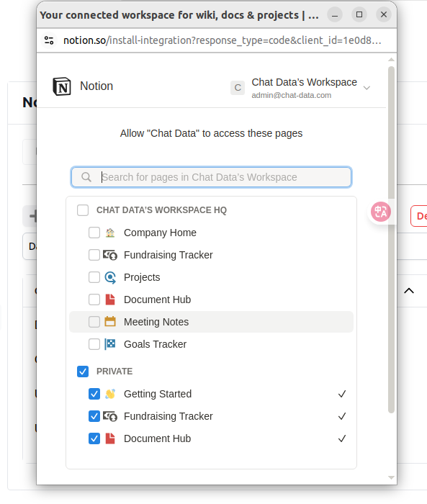Click the scrollbar up arrow
The image size is (427, 504).
point(391,60)
